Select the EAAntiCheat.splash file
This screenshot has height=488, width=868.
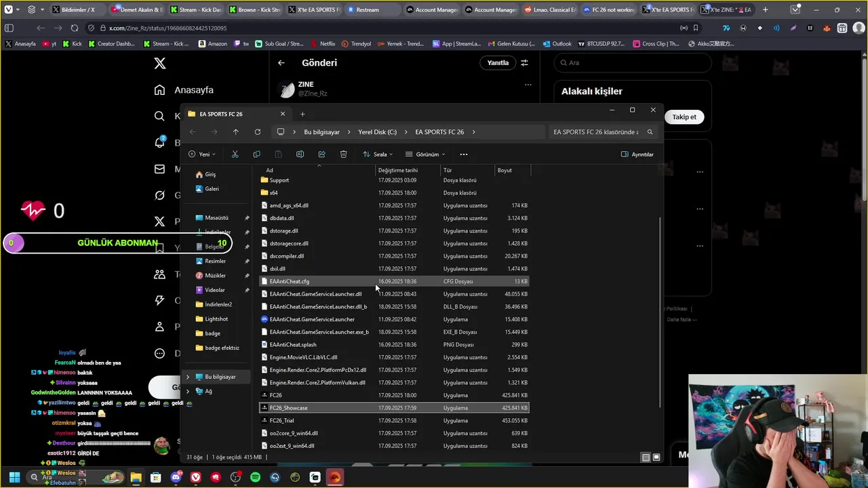tap(393, 344)
